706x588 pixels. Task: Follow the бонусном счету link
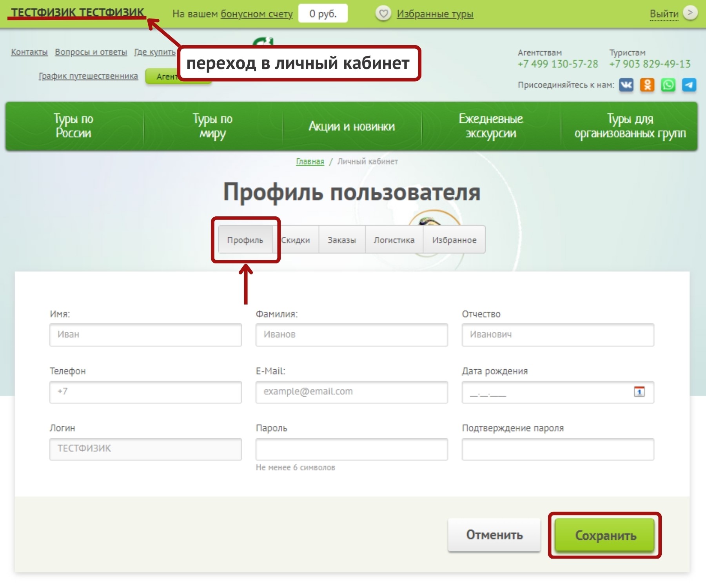256,14
